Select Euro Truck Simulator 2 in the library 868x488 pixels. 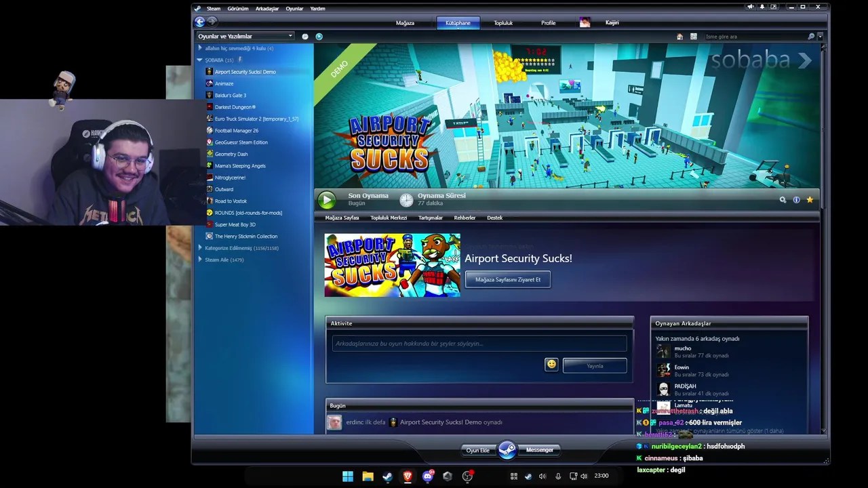coord(256,119)
